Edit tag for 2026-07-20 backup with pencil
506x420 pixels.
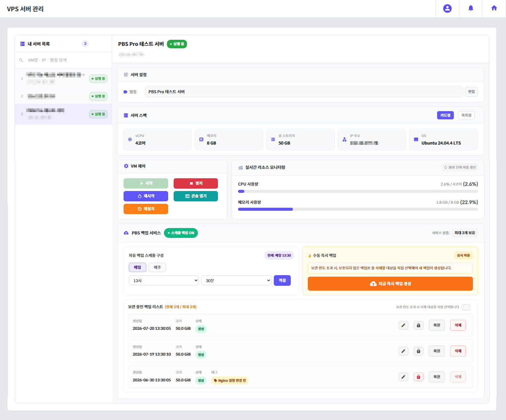tap(403, 325)
